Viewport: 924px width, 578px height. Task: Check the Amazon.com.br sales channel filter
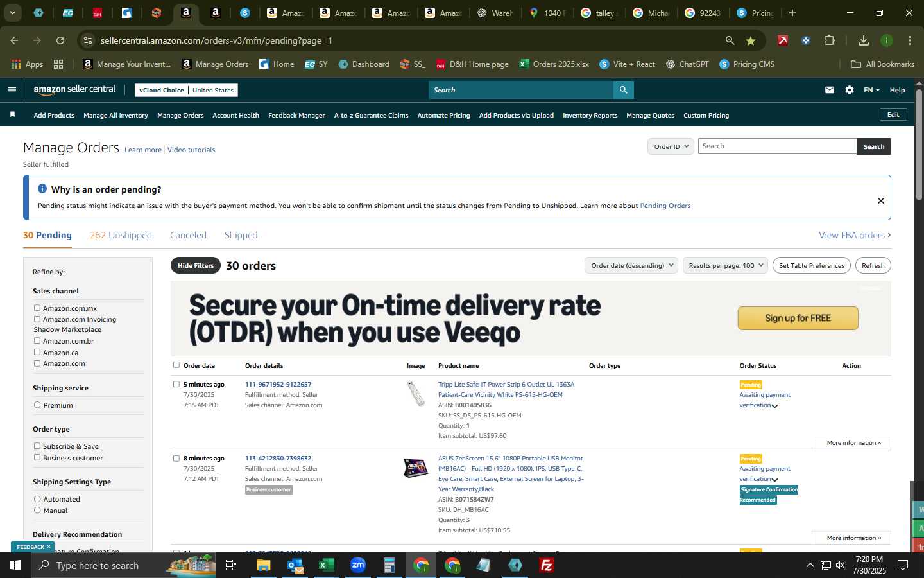(x=37, y=340)
